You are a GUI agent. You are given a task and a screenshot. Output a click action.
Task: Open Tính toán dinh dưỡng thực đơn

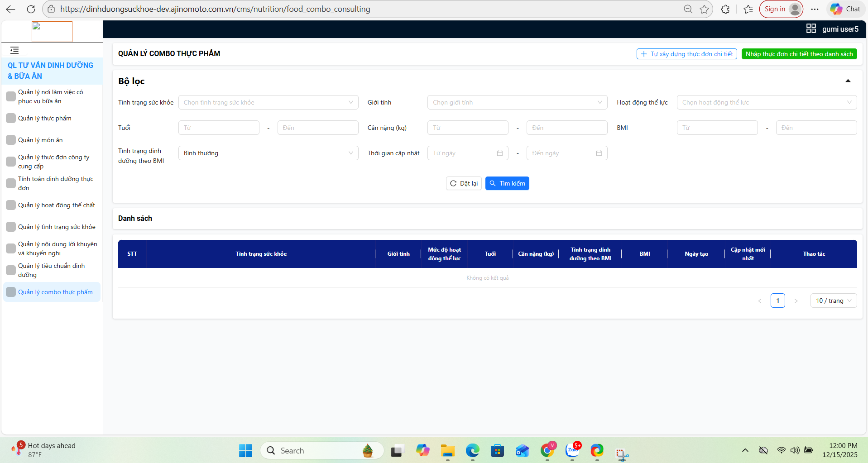click(x=52, y=183)
